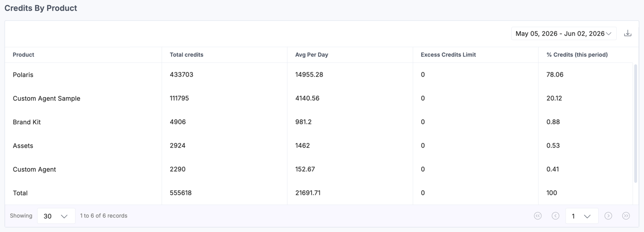Select the Custom Agent product name

pos(34,169)
